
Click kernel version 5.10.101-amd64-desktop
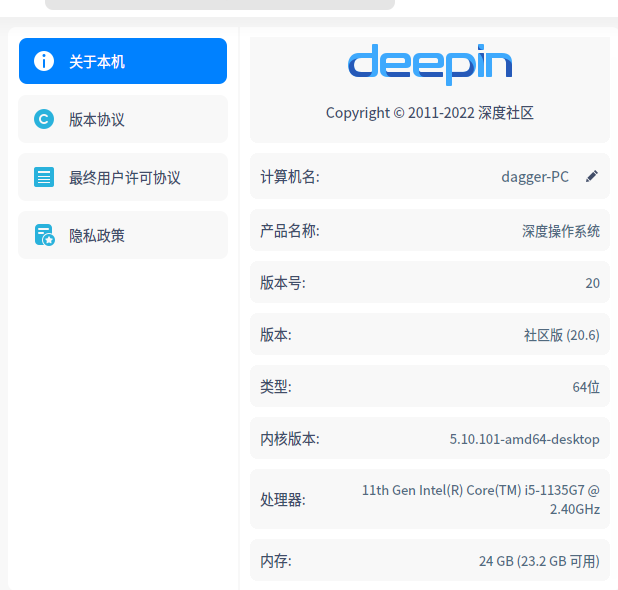(x=525, y=439)
